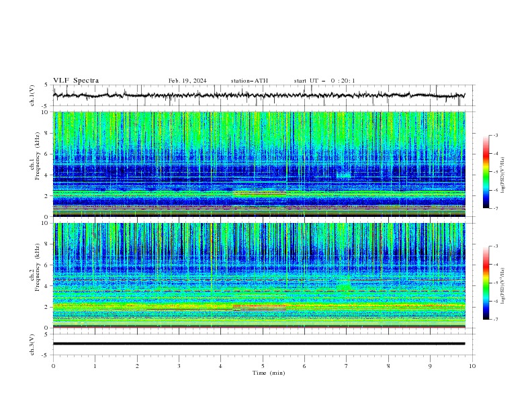Select the ch.2 colorbar log(PSD) unit label
Viewport: 532px width, 411px height.
click(x=503, y=285)
